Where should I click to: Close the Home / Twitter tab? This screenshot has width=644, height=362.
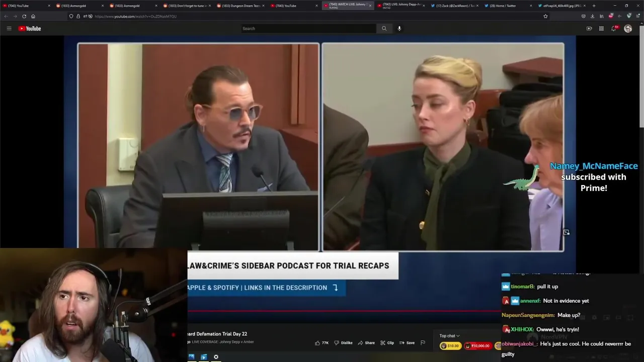click(531, 6)
